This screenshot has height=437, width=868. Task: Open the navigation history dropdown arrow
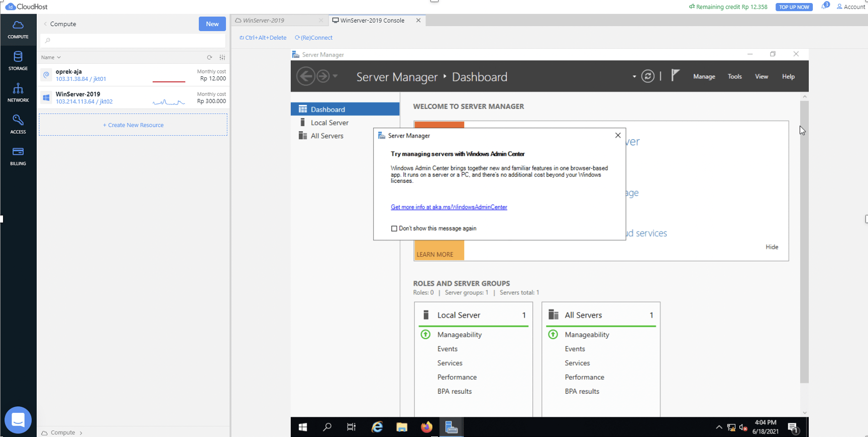pos(335,76)
